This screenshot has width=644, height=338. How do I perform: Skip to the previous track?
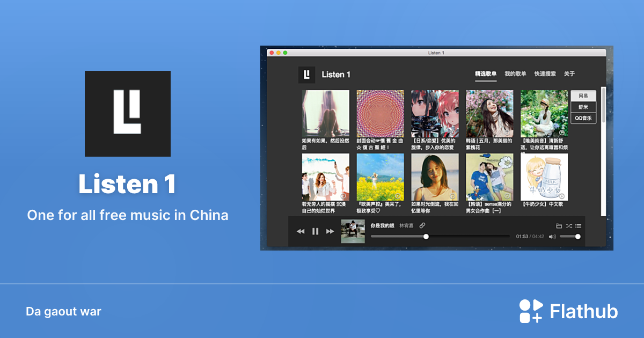point(301,231)
